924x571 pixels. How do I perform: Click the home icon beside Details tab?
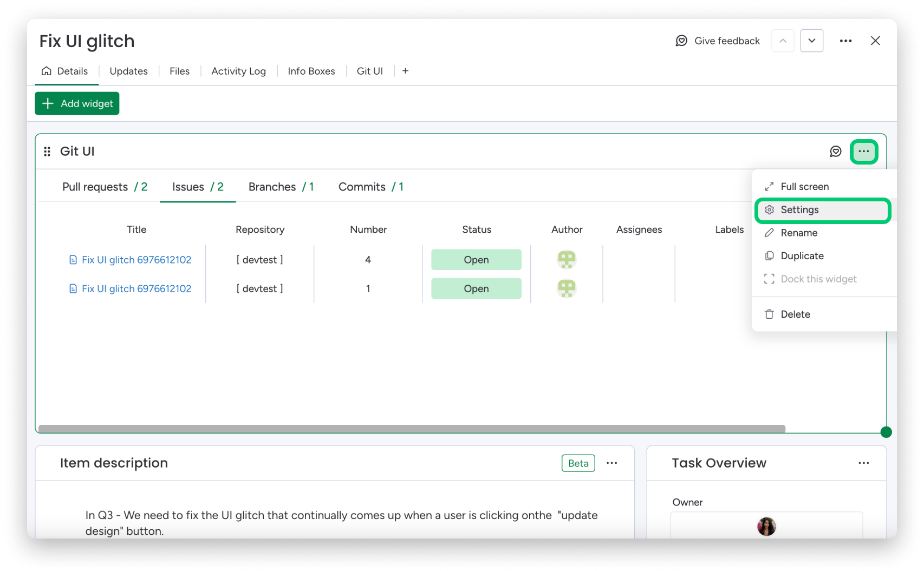46,71
